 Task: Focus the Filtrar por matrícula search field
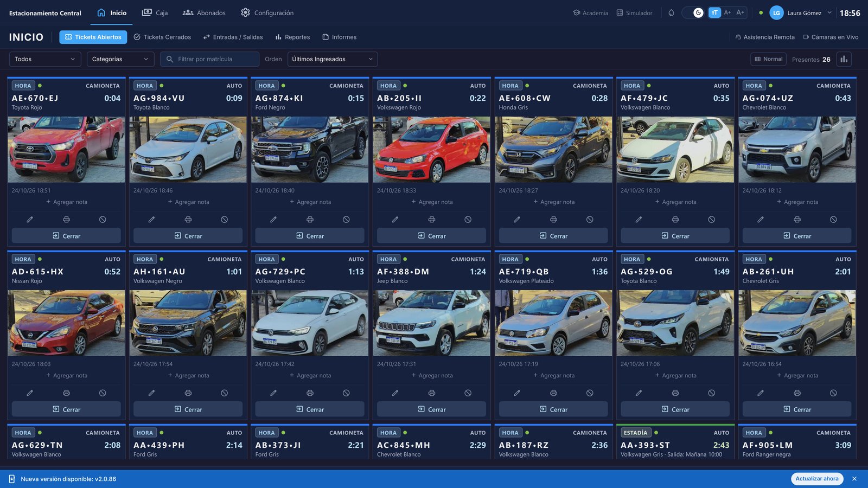[x=209, y=59]
